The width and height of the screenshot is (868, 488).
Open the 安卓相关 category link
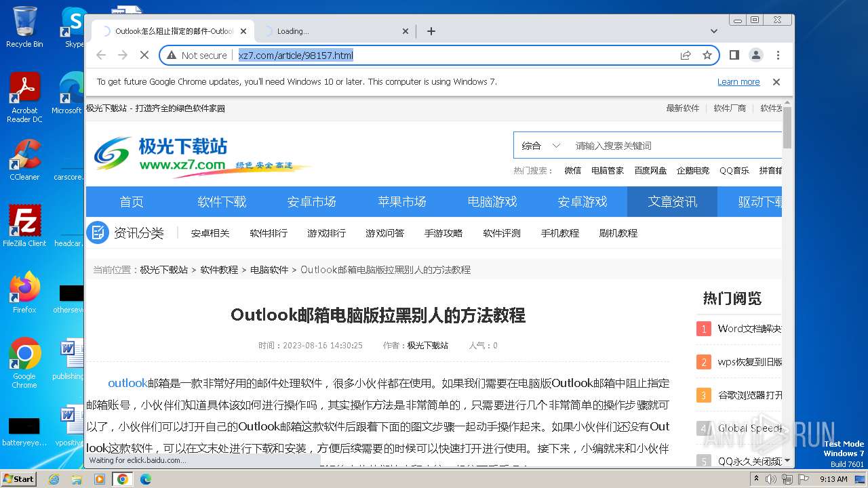pos(210,233)
